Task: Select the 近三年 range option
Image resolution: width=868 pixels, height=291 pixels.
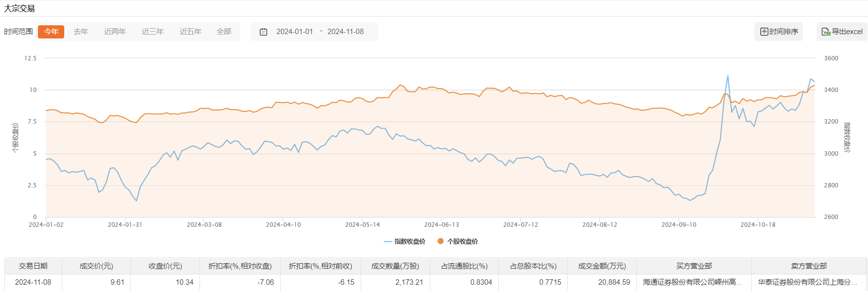Action: [153, 32]
